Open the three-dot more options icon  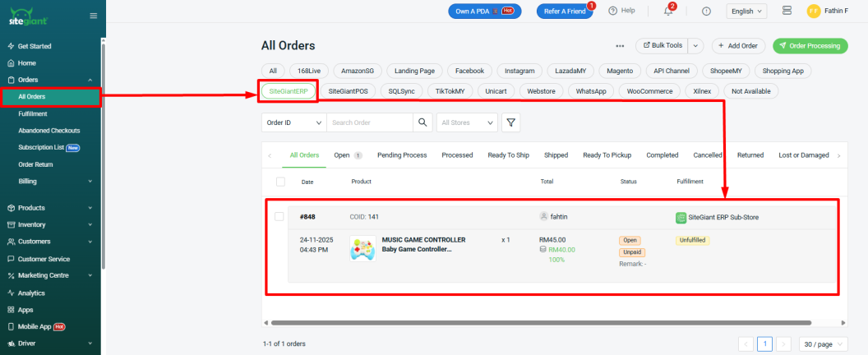(x=620, y=46)
